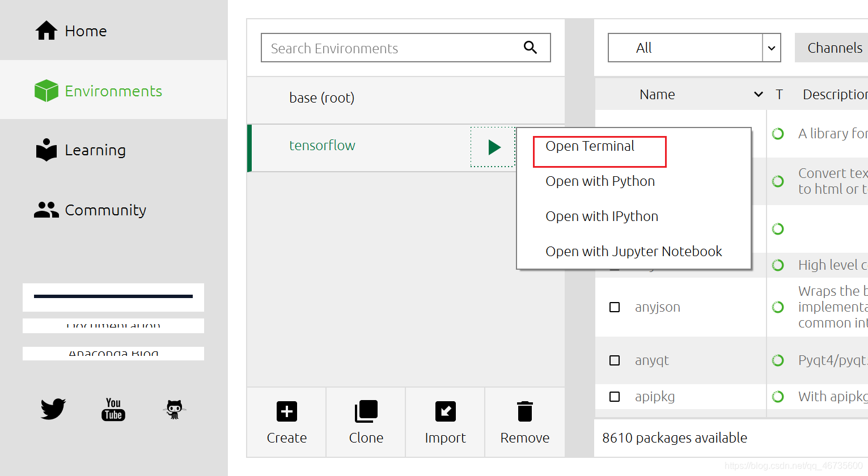Click the Home house icon
This screenshot has width=868, height=476.
click(46, 31)
